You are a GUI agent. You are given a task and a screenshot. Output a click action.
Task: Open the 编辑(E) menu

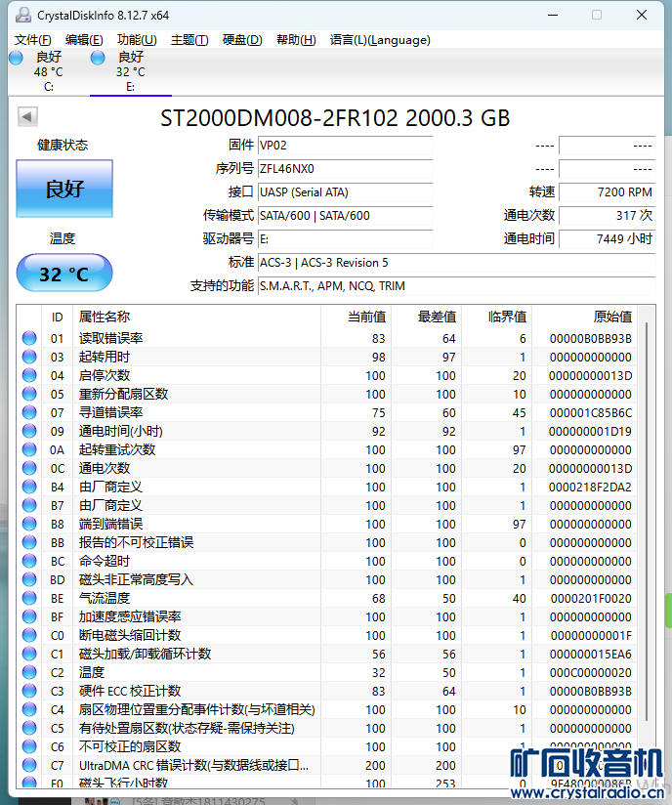coord(84,40)
